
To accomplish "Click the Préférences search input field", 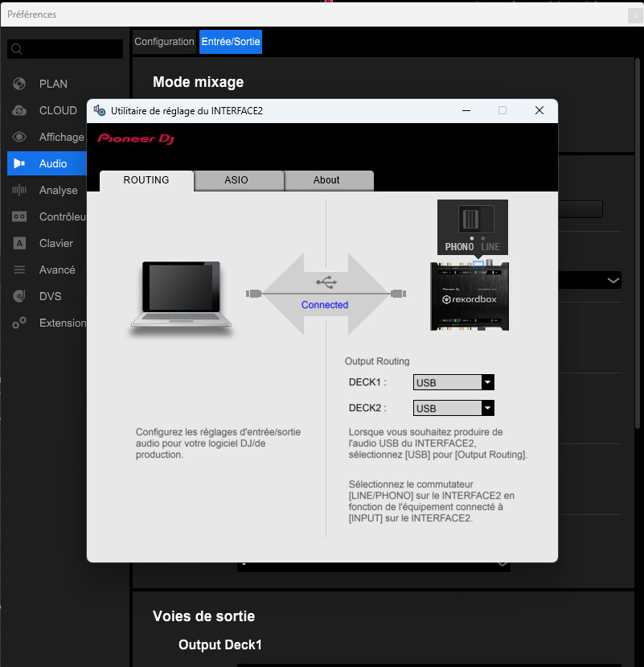I will tap(65, 49).
